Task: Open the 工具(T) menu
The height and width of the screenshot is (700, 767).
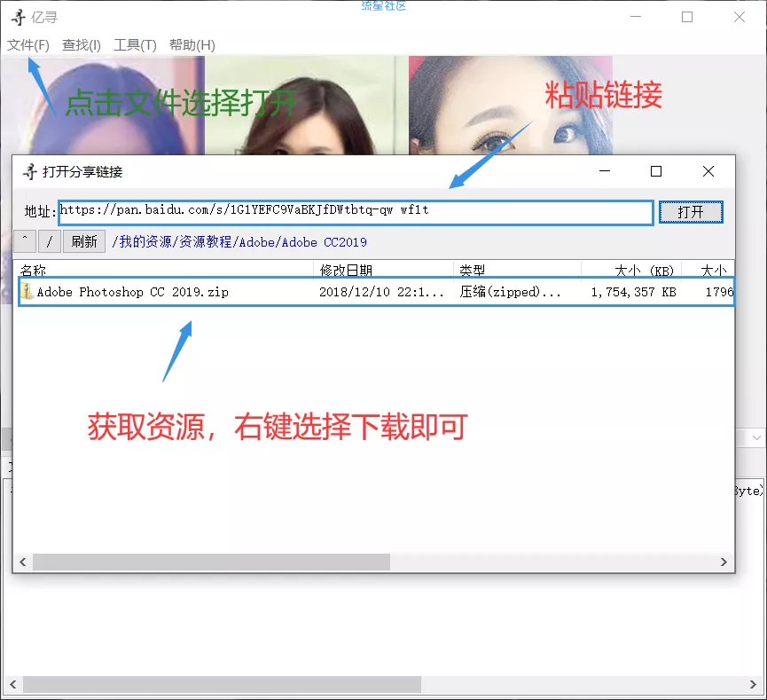Action: click(x=135, y=45)
